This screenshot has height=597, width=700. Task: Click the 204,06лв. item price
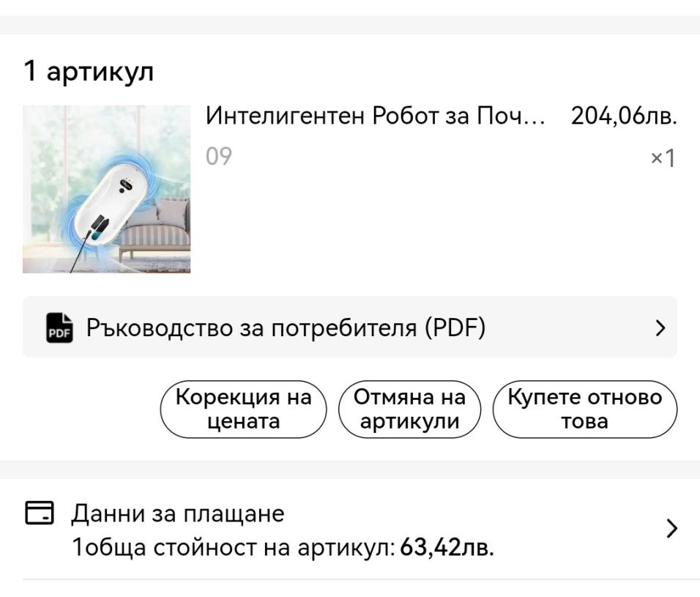pos(623,116)
